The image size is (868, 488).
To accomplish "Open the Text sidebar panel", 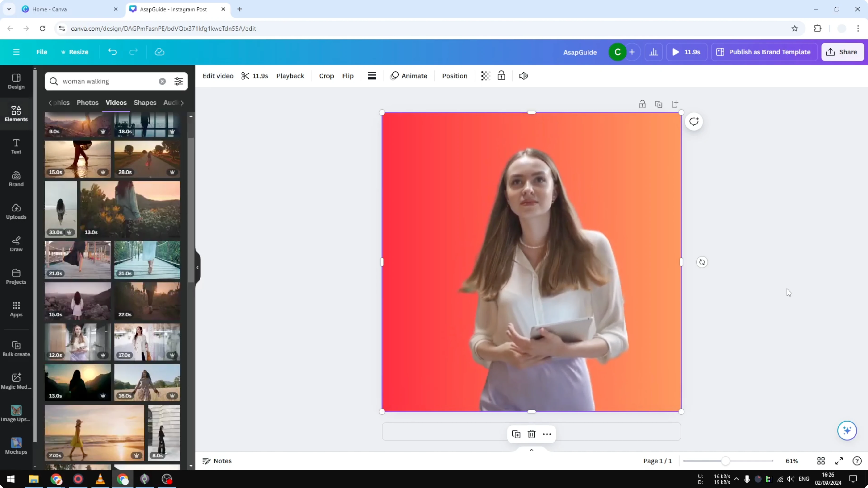I will 16,146.
